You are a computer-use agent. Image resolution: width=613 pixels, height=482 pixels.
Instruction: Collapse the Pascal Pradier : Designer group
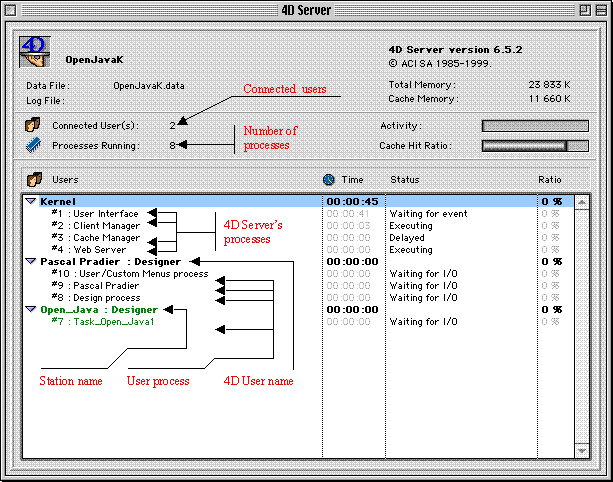pos(31,262)
